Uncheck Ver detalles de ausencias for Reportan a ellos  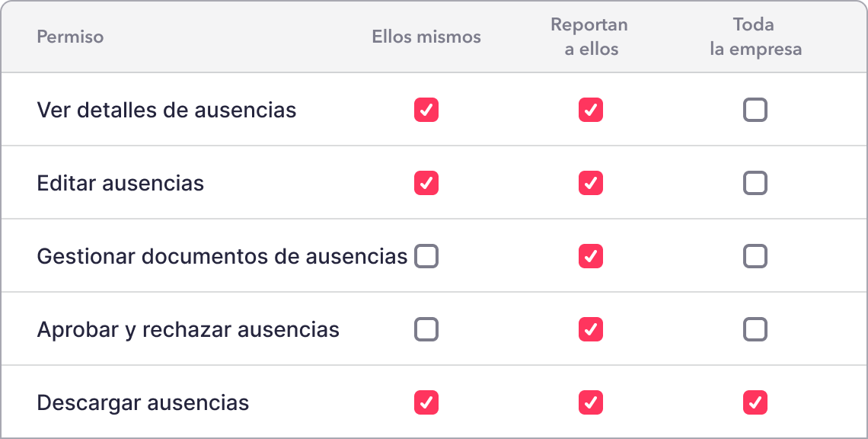[591, 110]
